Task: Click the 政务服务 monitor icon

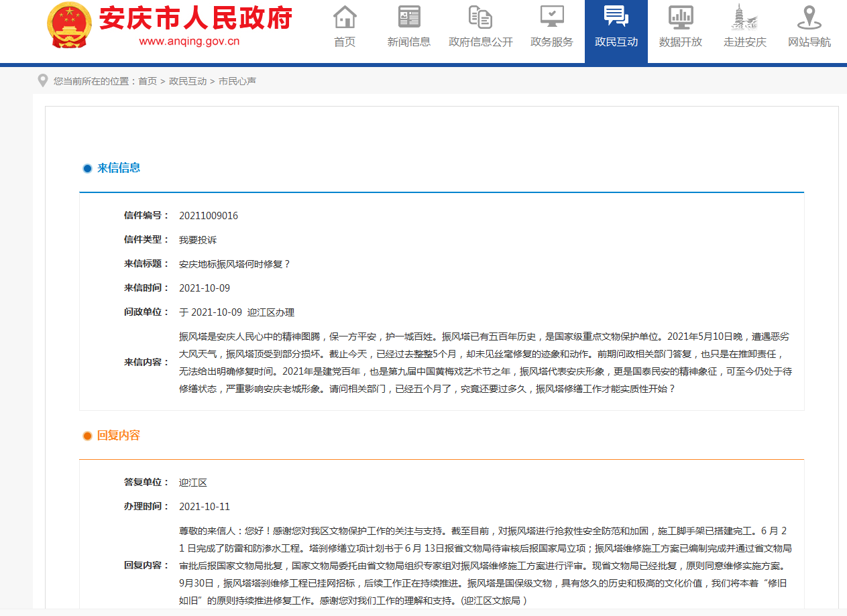Action: 552,17
